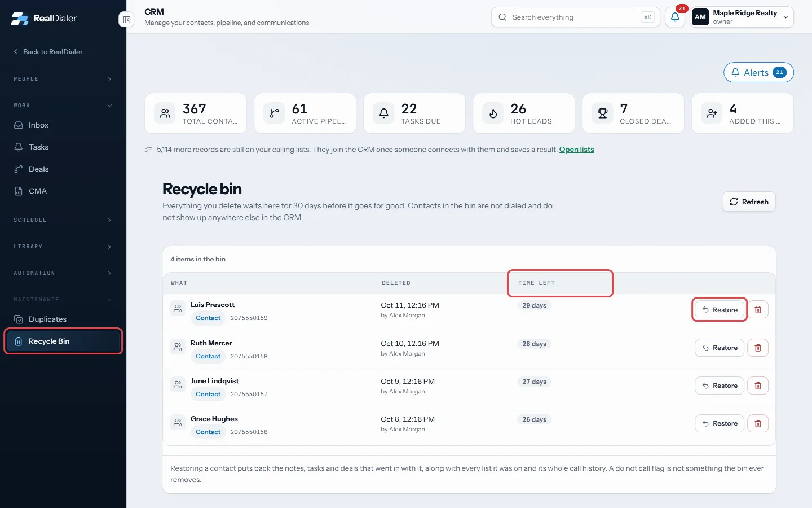The image size is (812, 508).
Task: Click the AM account avatar
Action: (x=700, y=17)
